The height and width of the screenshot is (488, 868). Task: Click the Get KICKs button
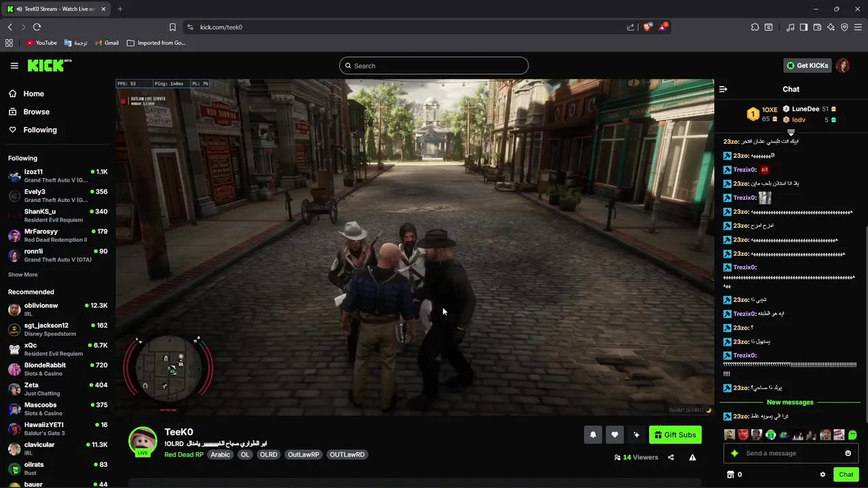click(x=807, y=66)
